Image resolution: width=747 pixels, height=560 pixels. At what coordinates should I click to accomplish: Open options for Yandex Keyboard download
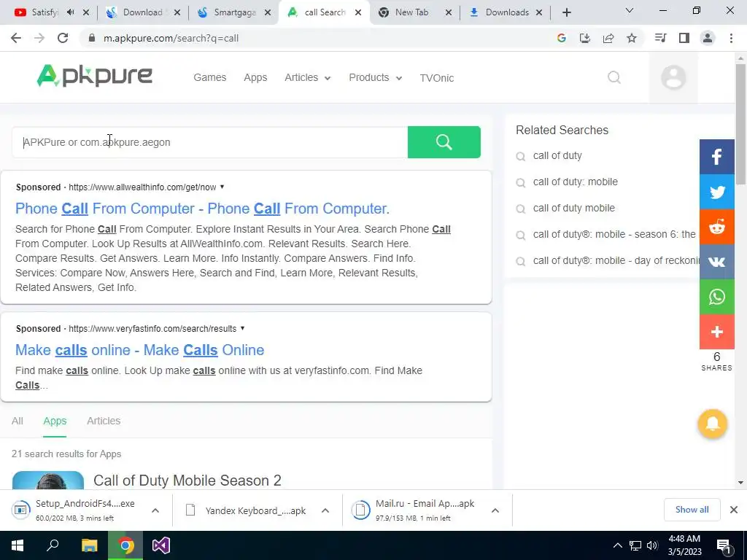click(x=325, y=510)
